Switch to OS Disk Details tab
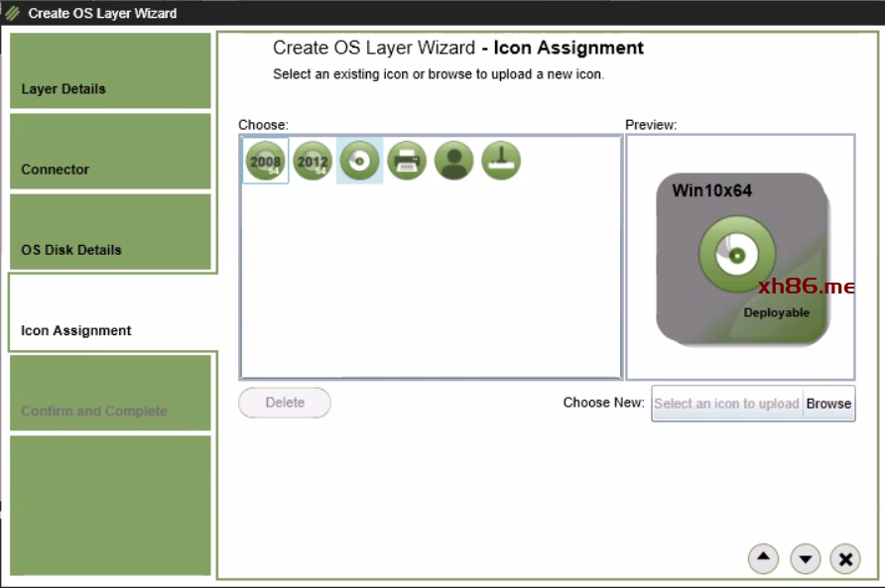 (110, 232)
